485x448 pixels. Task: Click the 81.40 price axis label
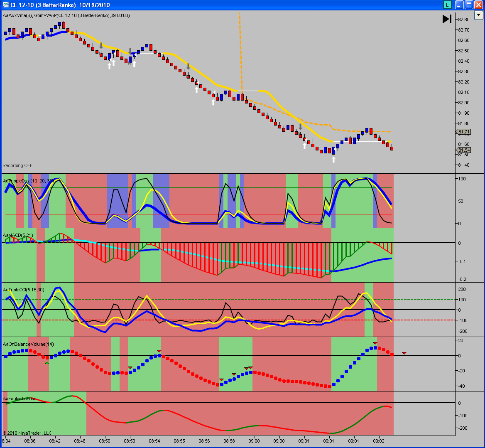464,165
